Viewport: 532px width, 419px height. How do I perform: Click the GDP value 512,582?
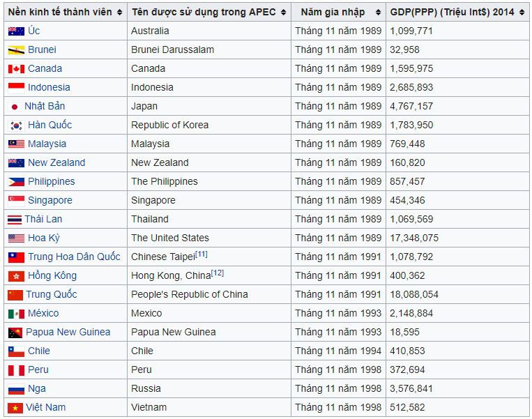click(x=407, y=407)
